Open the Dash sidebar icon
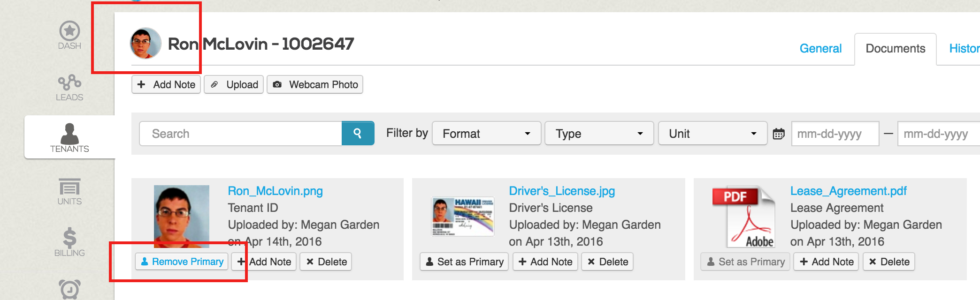The height and width of the screenshot is (300, 980). [69, 36]
